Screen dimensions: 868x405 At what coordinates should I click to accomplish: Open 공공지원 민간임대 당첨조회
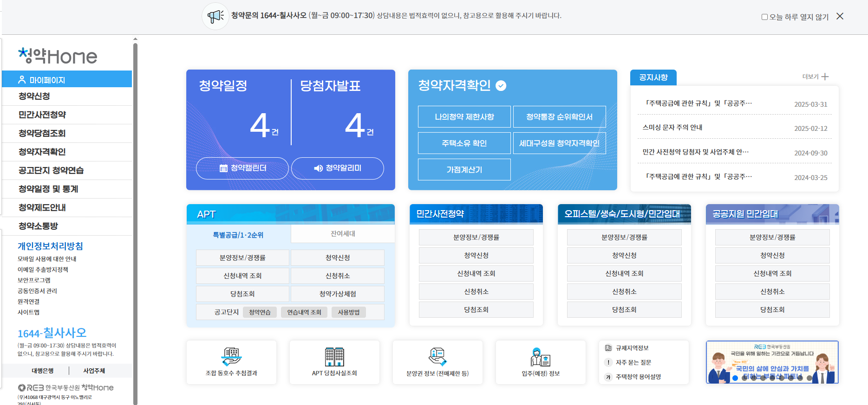coord(772,309)
